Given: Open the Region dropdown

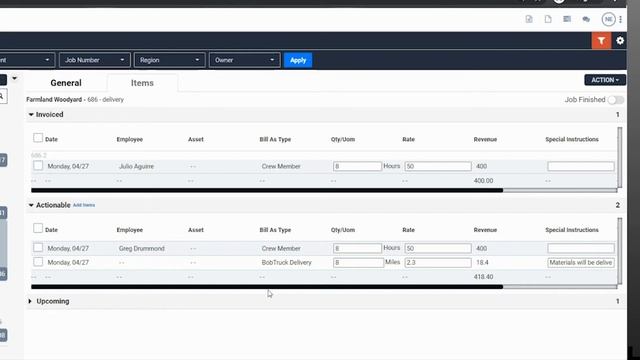Looking at the screenshot, I should click(169, 60).
